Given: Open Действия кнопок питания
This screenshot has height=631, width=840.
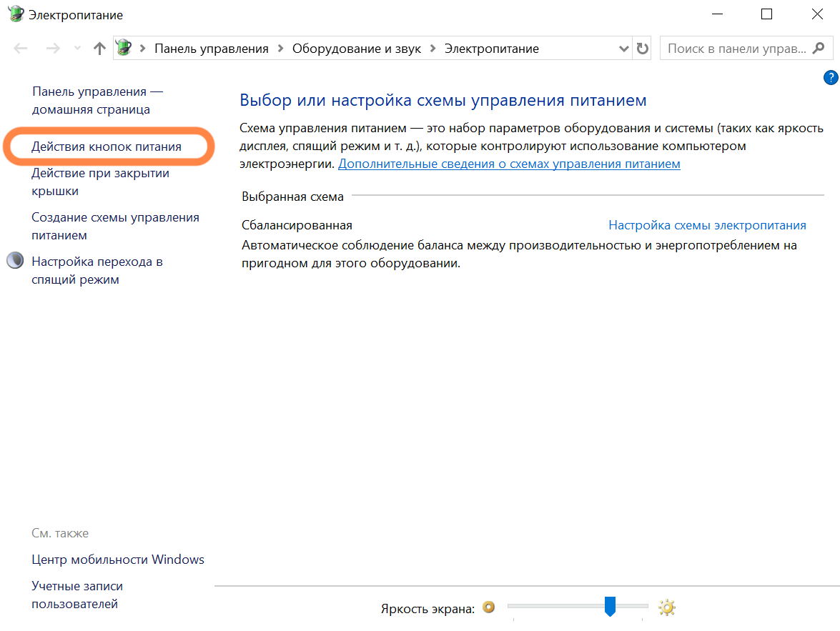Looking at the screenshot, I should click(x=106, y=146).
